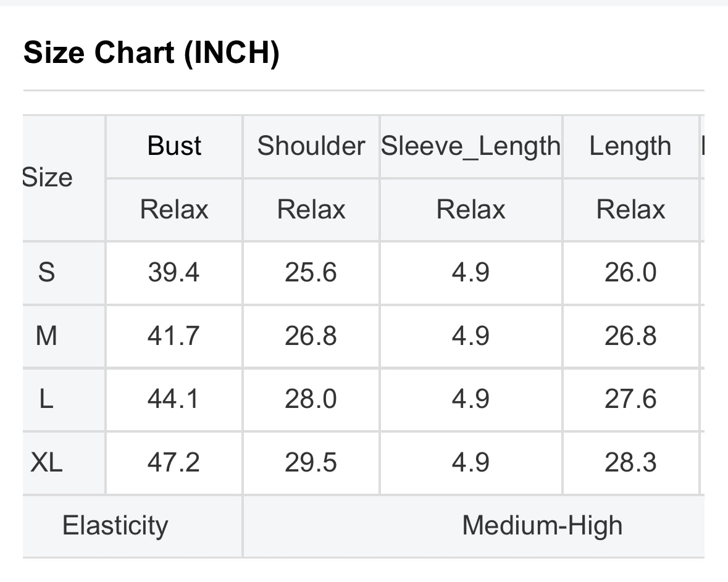Select the L size row label
The height and width of the screenshot is (582, 728).
point(46,399)
